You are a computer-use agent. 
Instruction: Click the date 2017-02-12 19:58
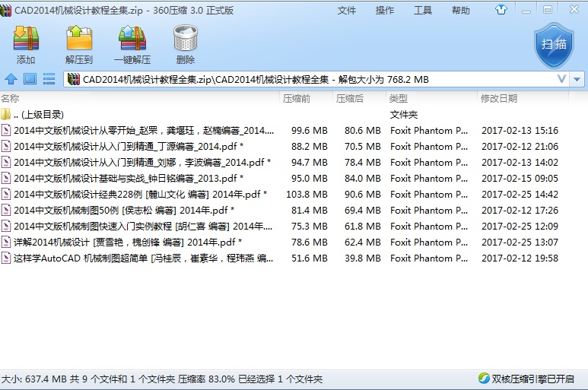[520, 258]
